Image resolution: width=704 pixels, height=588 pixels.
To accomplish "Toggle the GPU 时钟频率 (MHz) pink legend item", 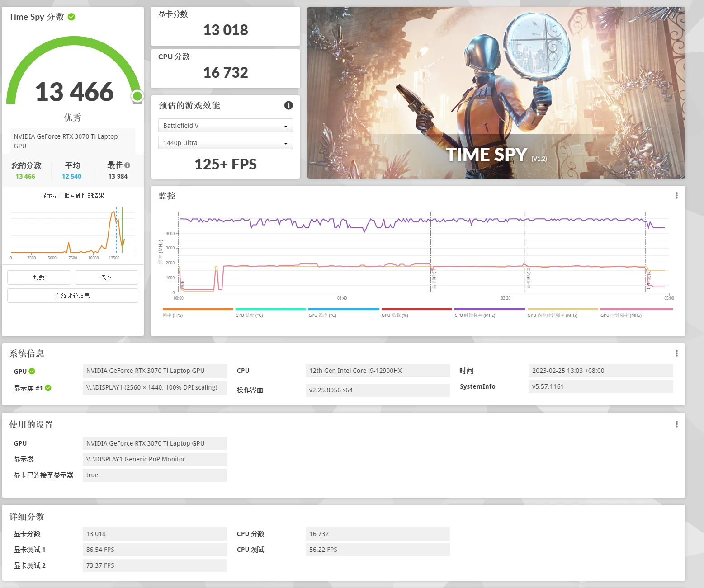I will pos(637,313).
